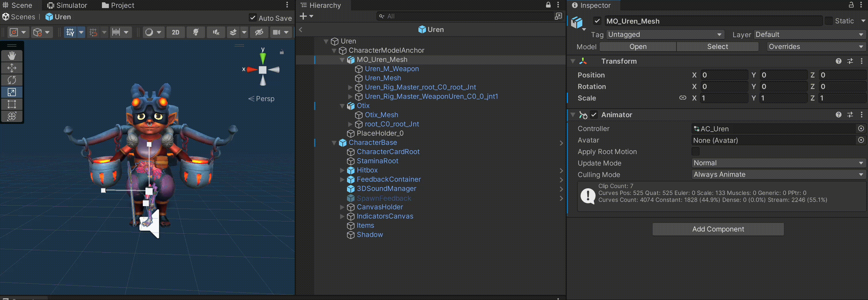Toggle the Auto Save checkbox
This screenshot has width=868, height=300.
252,18
